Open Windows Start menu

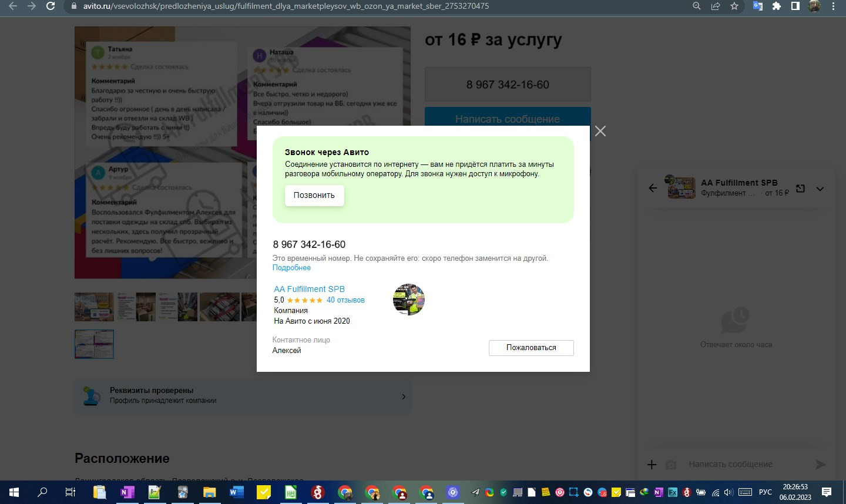point(14,492)
